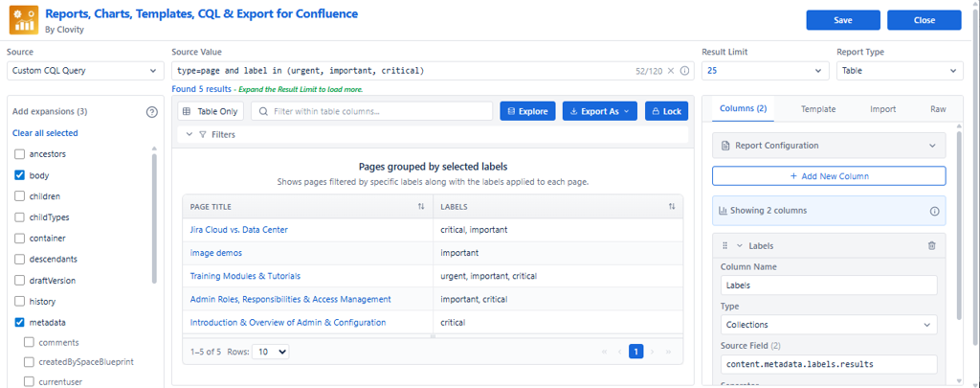
Task: Click the Explore button
Action: (x=527, y=111)
